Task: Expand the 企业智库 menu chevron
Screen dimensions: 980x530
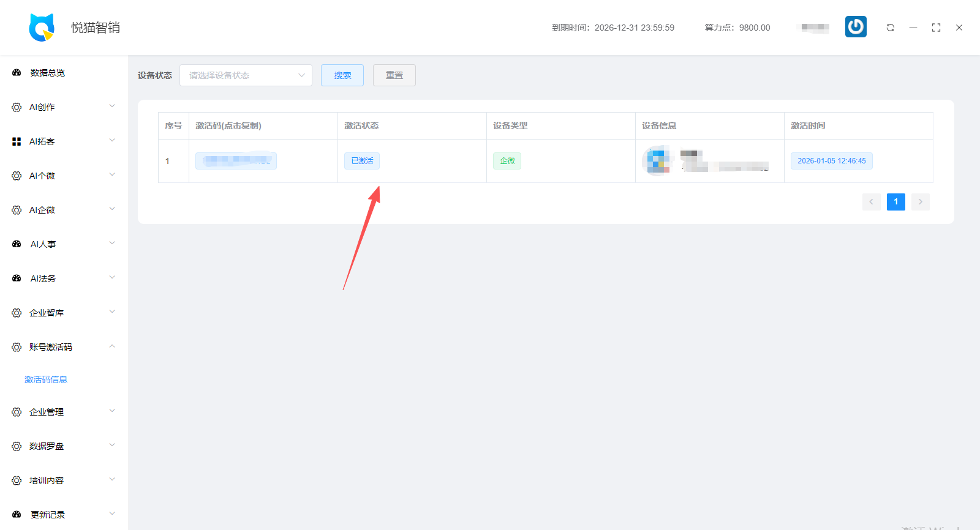Action: coord(112,312)
